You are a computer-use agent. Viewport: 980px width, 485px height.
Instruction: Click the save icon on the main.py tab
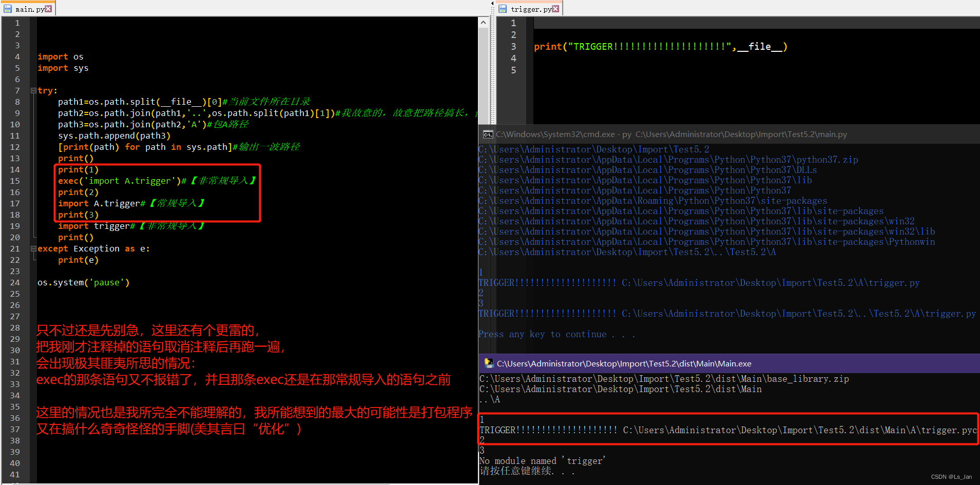point(7,8)
